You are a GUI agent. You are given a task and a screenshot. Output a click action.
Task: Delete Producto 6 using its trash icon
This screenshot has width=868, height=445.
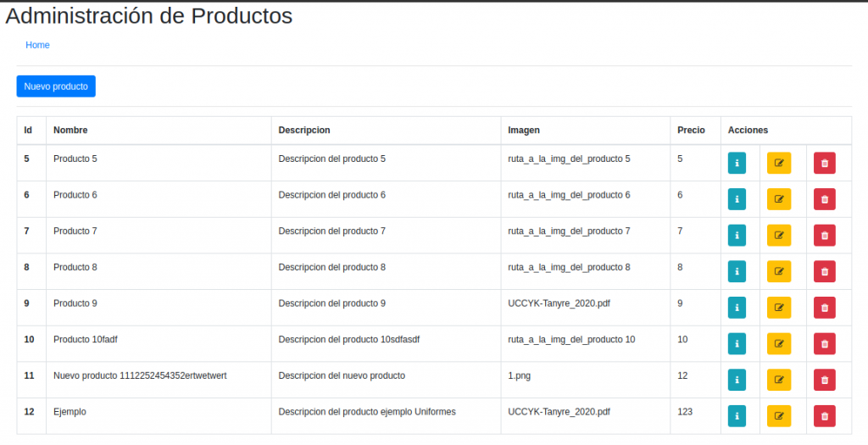[x=824, y=199]
